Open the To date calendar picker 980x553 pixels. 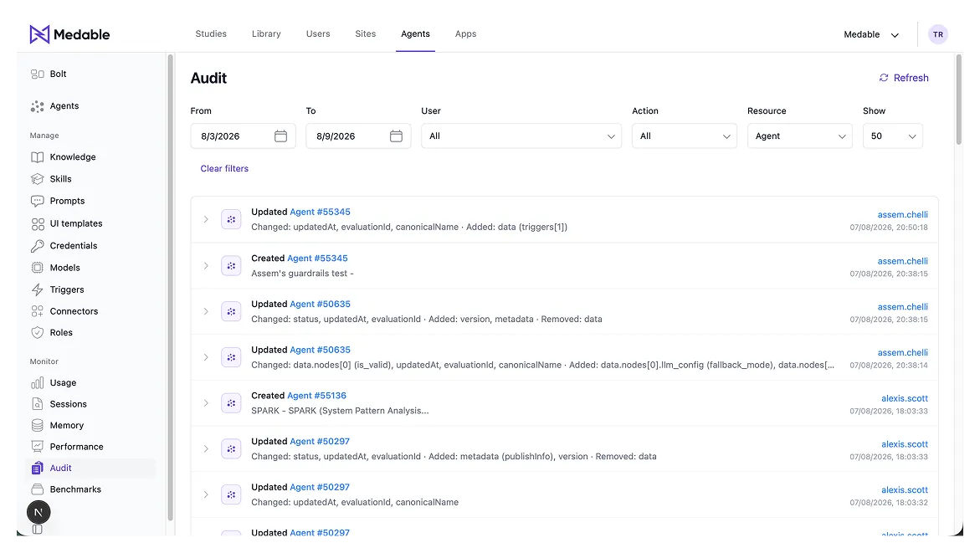click(396, 136)
